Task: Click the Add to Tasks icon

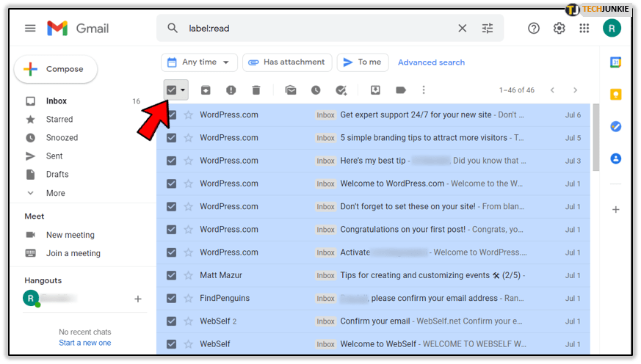Action: click(x=341, y=90)
